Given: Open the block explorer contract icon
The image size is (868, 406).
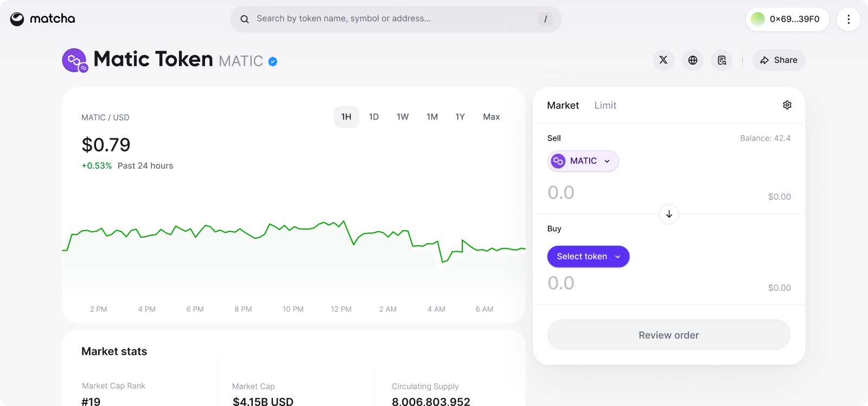Looking at the screenshot, I should pyautogui.click(x=722, y=60).
